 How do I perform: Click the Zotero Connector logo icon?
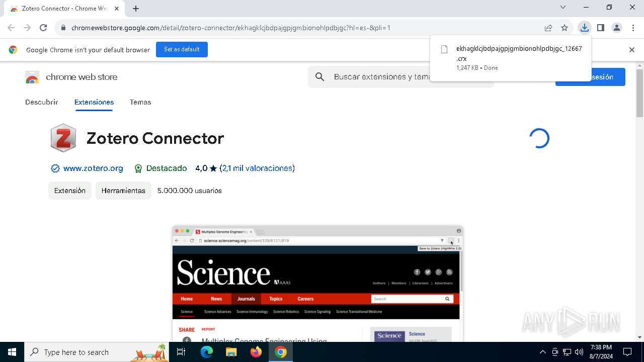click(63, 138)
